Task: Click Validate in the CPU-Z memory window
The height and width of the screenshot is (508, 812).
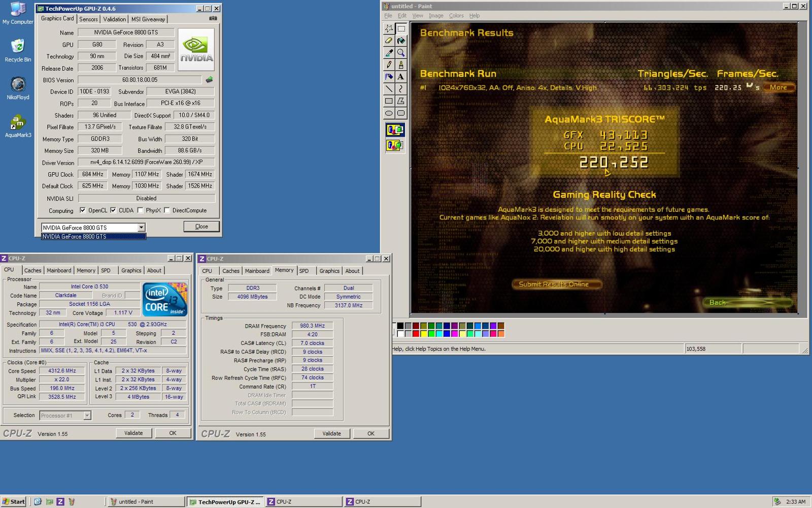Action: [331, 434]
